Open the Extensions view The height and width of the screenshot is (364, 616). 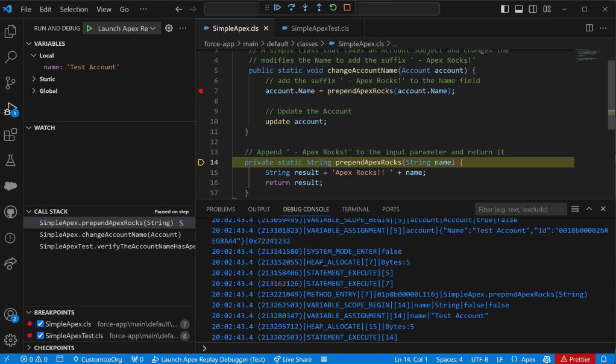click(x=10, y=135)
